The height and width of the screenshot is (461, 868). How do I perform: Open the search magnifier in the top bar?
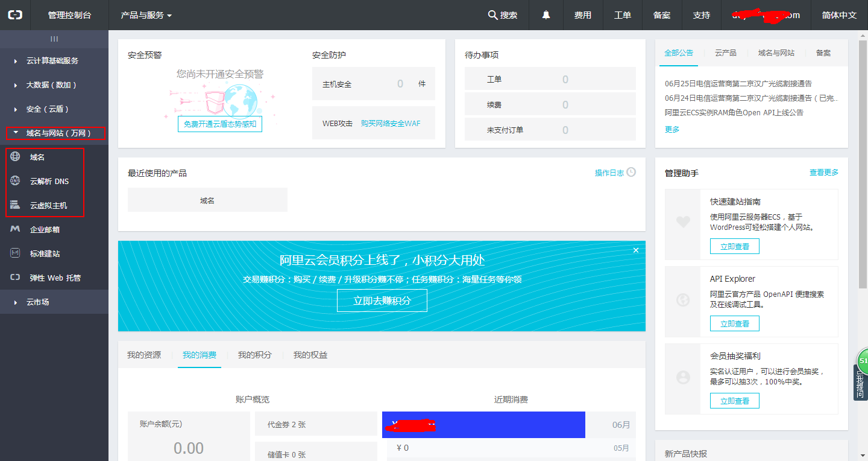(492, 15)
